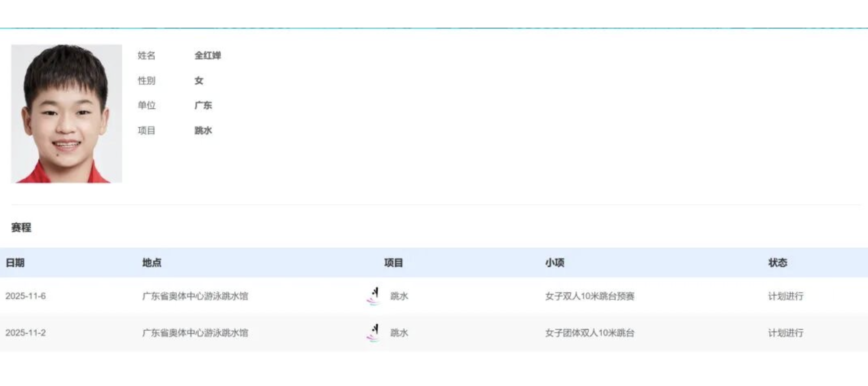
Task: Click 计划进行 status in the 2025-11-6 row
Action: 786,296
